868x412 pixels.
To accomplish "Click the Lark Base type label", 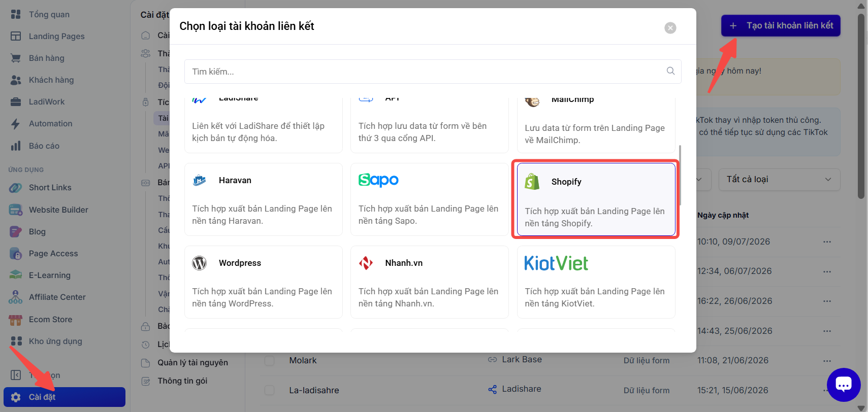I will click(x=522, y=359).
